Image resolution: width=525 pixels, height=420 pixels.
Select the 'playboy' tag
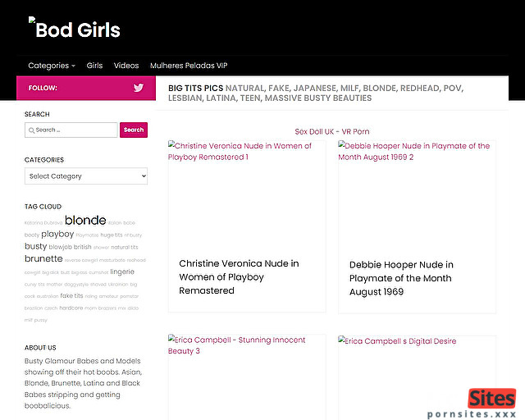coord(57,234)
